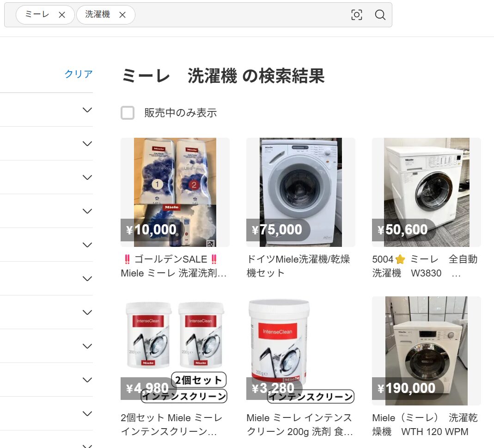Click クリア to reset filters
Screen dimensions: 494x448
(79, 74)
